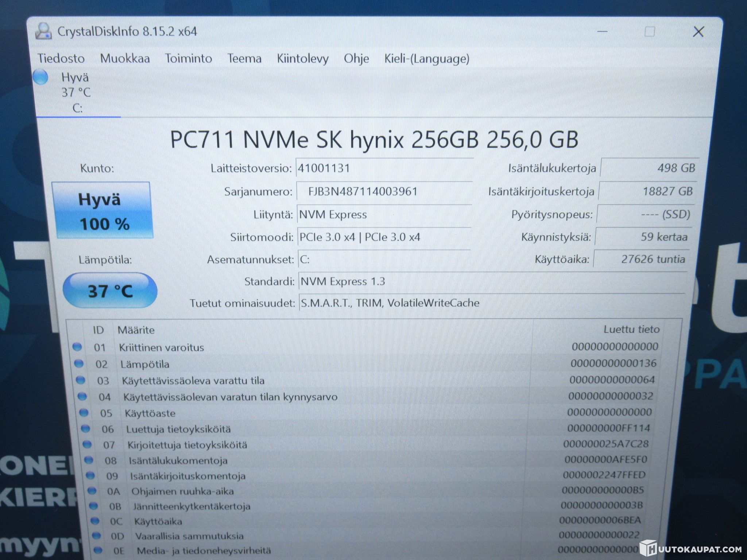Select the Luettuja tietoyksiköitä row
Screen dimensions: 747x560
pyautogui.click(x=366, y=429)
